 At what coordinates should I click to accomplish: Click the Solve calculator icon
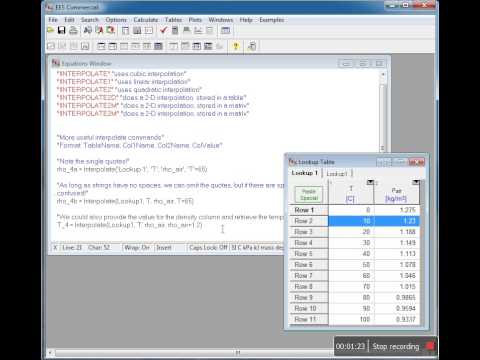pos(175,30)
